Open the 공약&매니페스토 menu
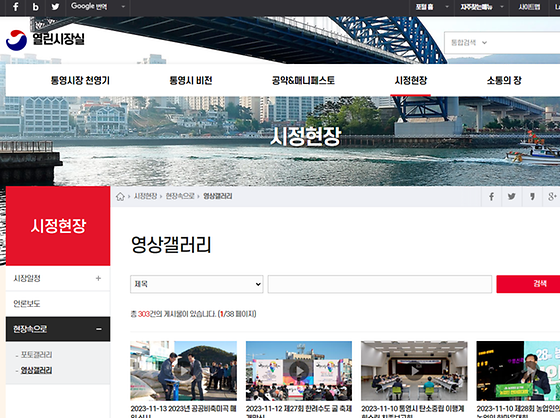560x418 pixels. (303, 80)
